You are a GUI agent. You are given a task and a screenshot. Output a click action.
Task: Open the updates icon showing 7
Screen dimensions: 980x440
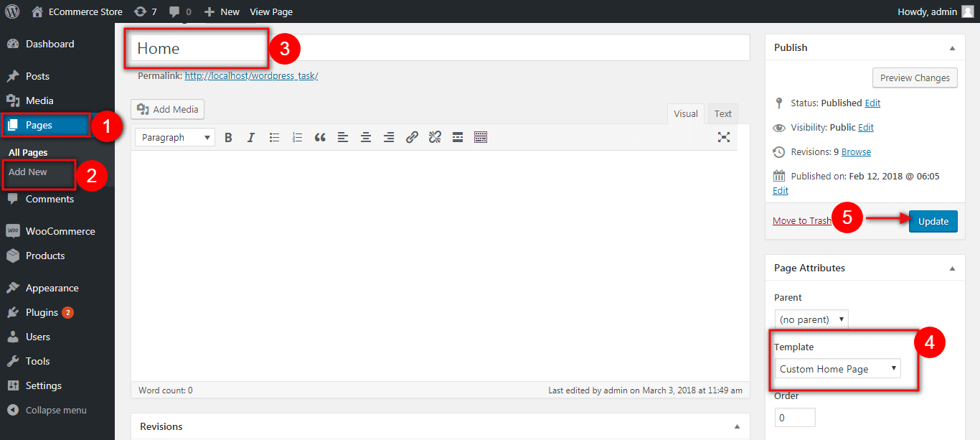[x=145, y=11]
